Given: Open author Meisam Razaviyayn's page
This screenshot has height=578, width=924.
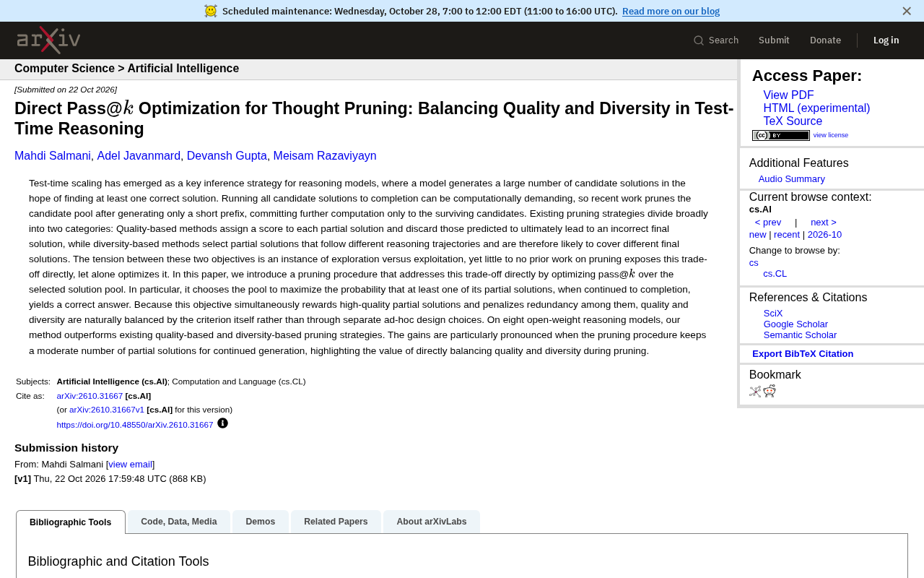Looking at the screenshot, I should pyautogui.click(x=325, y=156).
